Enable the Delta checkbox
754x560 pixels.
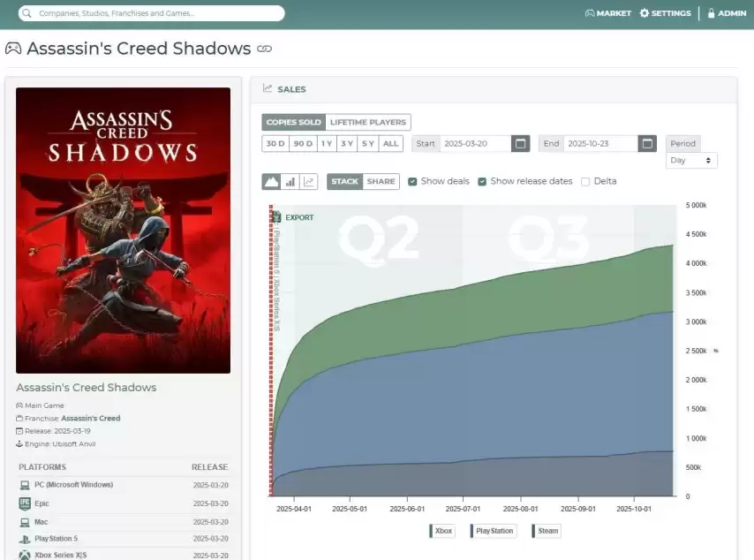tap(585, 181)
